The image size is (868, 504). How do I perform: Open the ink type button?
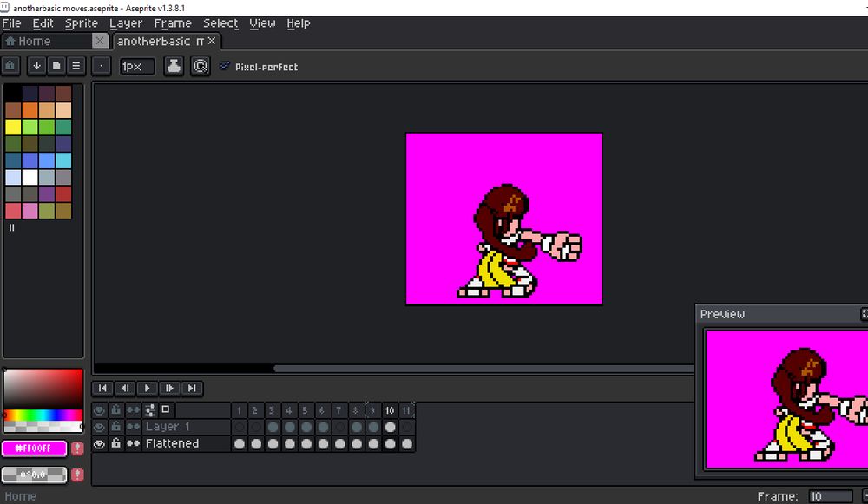click(174, 67)
